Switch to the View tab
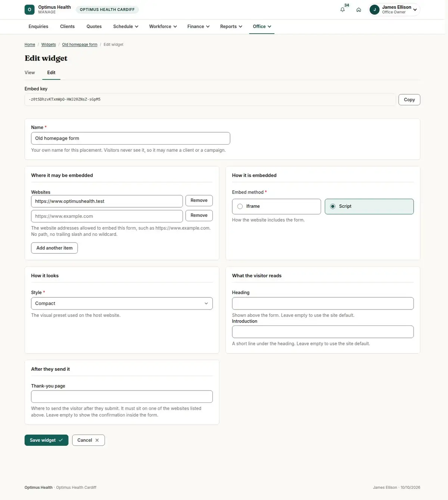This screenshot has height=500, width=448. point(30,72)
